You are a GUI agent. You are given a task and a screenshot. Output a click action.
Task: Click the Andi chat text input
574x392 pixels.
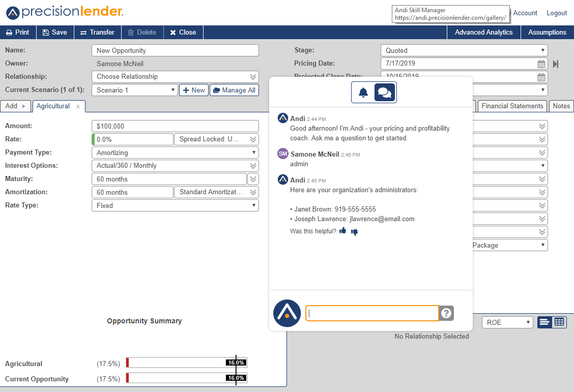coord(372,313)
